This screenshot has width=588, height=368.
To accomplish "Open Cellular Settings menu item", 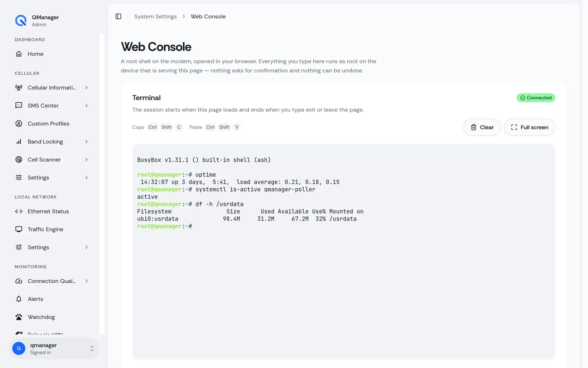I will (52, 178).
